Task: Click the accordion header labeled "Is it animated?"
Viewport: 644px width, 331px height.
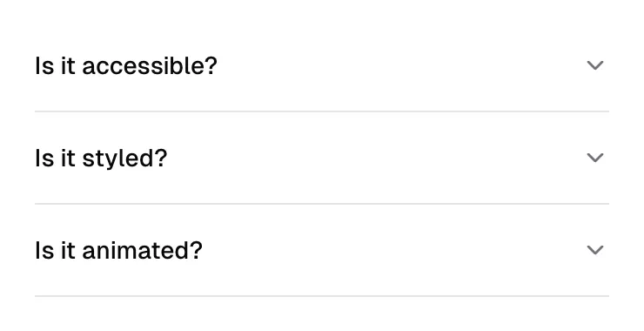Action: [x=322, y=250]
